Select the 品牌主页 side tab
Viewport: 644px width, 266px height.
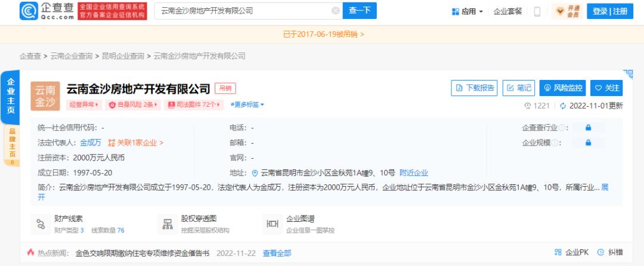point(11,146)
